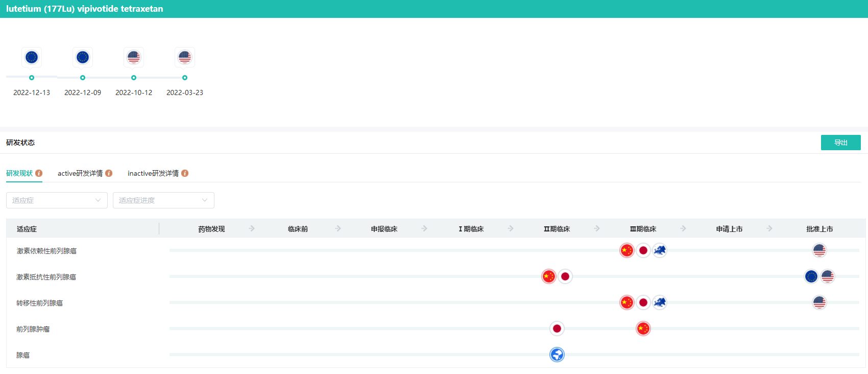The width and height of the screenshot is (868, 374).
Task: Click the US flag above 2022-03-23
Action: click(x=185, y=57)
